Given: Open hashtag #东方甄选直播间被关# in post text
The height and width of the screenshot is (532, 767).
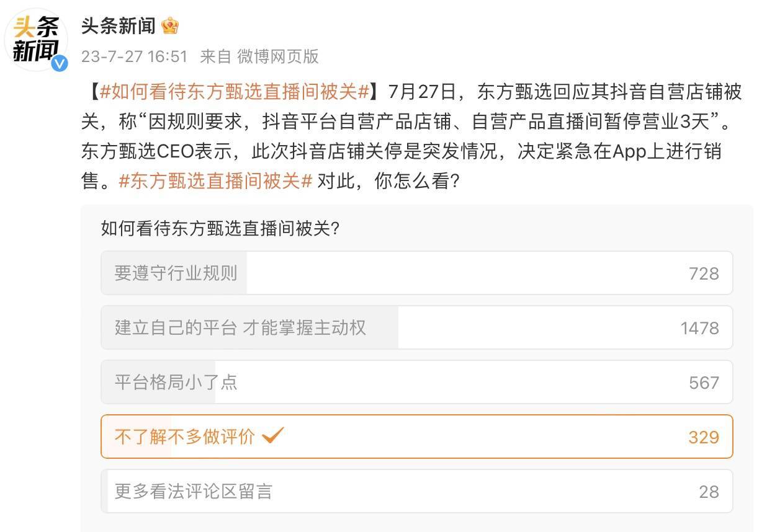Looking at the screenshot, I should pyautogui.click(x=215, y=181).
